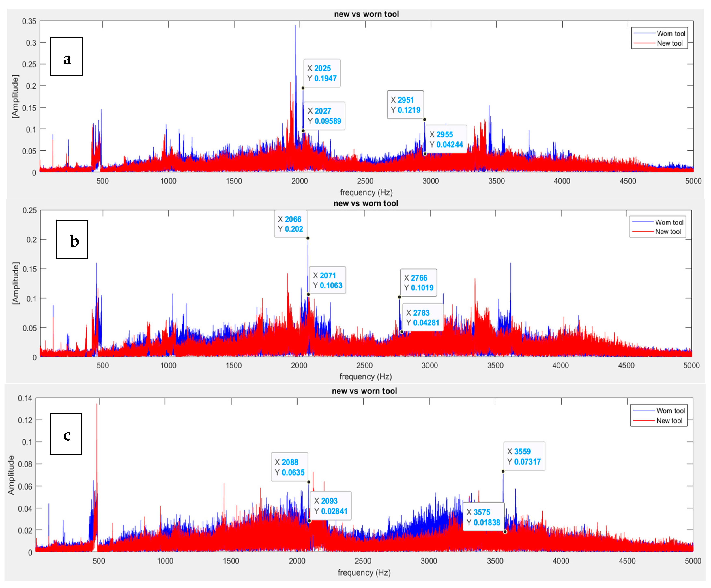Select the X 2951 data tip box
The height and width of the screenshot is (588, 711).
tap(405, 105)
